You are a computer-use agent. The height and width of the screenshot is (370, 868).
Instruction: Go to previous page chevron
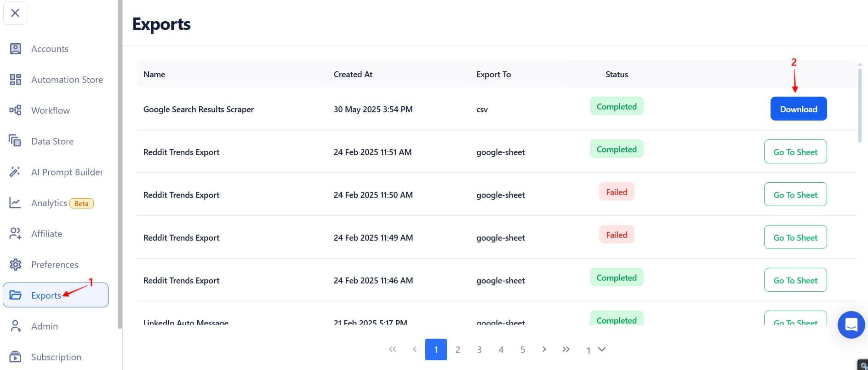point(415,349)
